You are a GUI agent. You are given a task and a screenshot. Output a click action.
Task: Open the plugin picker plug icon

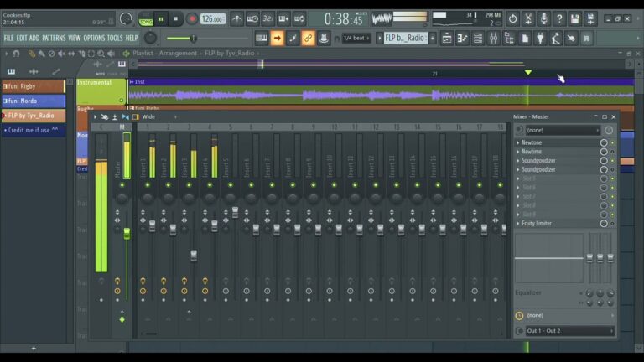point(540,39)
